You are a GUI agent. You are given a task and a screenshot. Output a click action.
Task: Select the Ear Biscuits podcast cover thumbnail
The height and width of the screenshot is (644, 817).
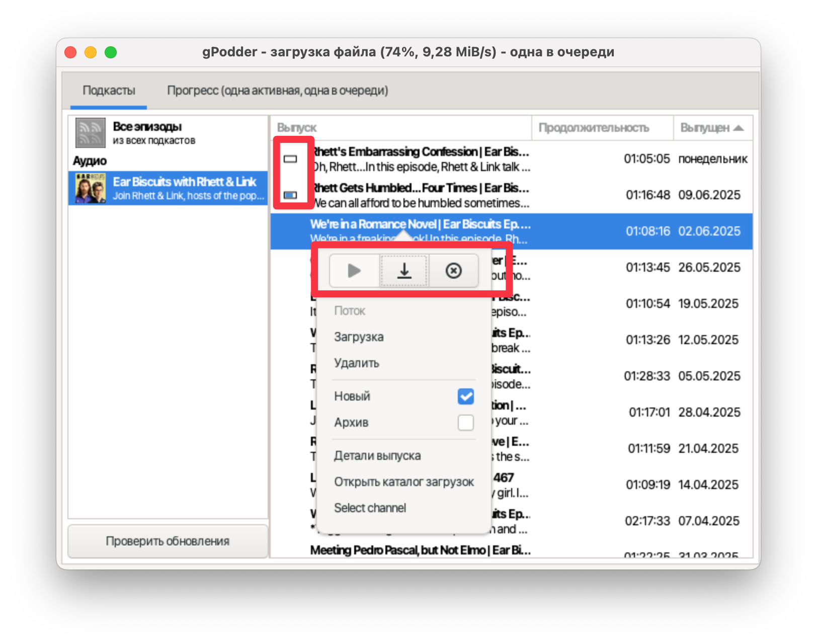tap(90, 188)
